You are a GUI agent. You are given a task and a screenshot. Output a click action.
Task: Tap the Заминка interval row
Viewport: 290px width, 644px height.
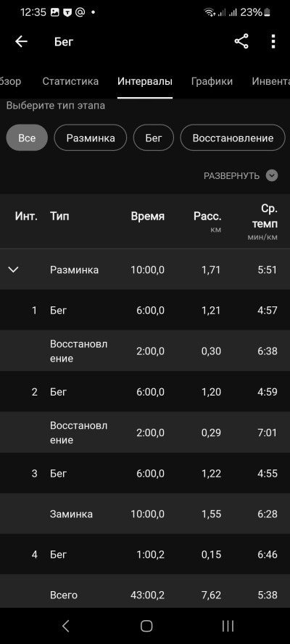click(145, 514)
